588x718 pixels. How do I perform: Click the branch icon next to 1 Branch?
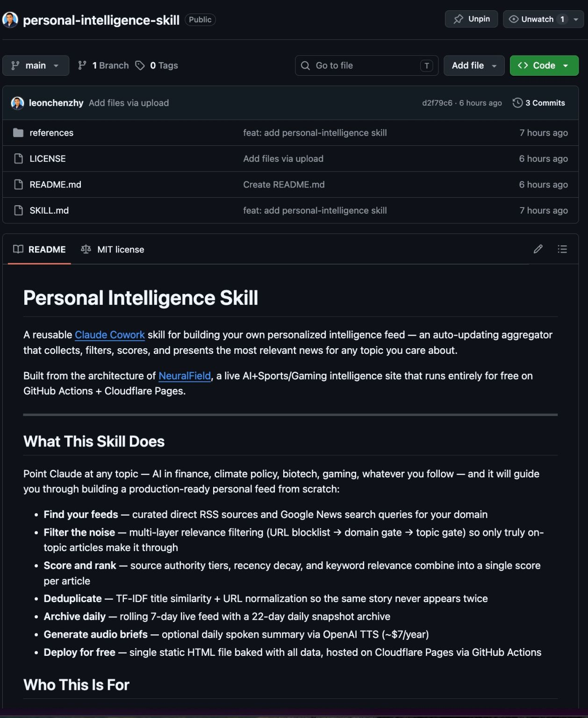(x=83, y=65)
